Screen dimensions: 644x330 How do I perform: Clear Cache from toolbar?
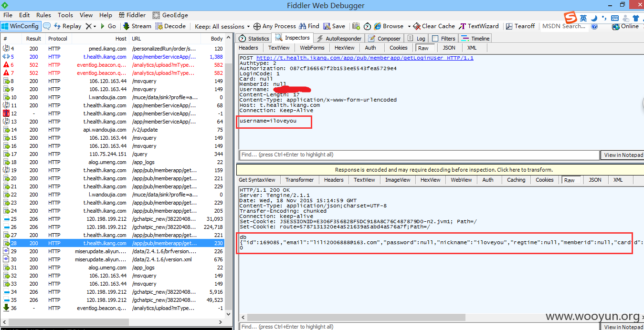coord(434,26)
